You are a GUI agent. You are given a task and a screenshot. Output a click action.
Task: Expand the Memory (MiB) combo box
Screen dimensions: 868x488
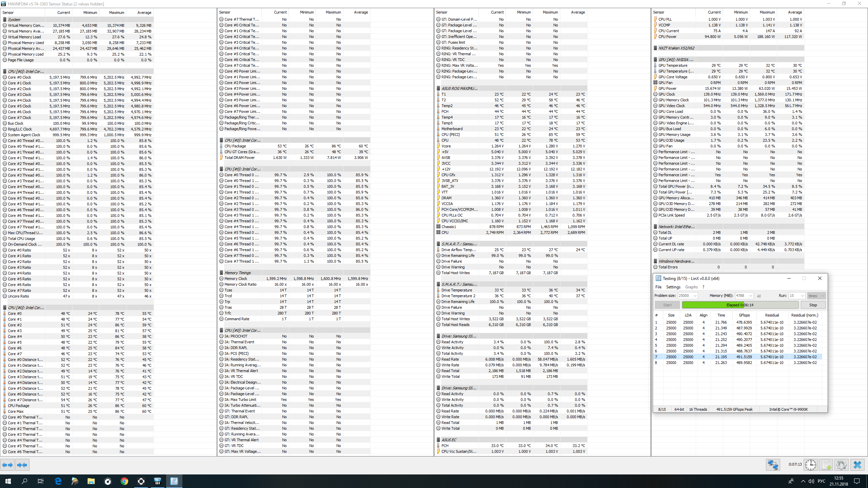click(750, 296)
